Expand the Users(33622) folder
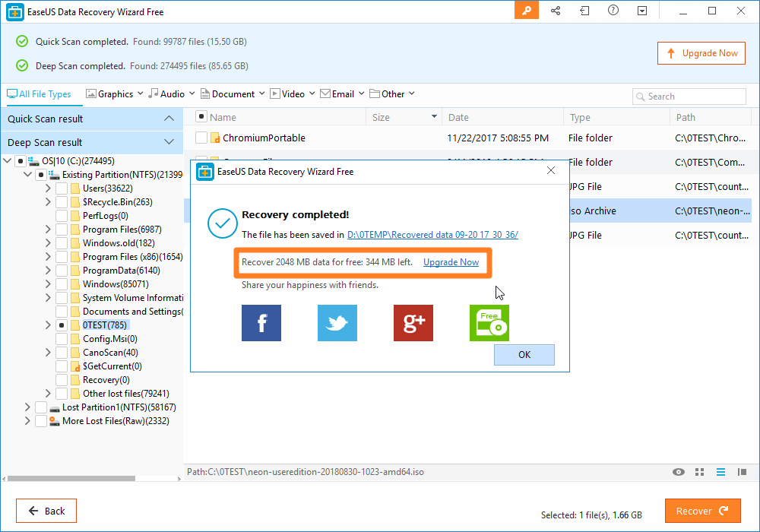This screenshot has height=532, width=760. (48, 188)
